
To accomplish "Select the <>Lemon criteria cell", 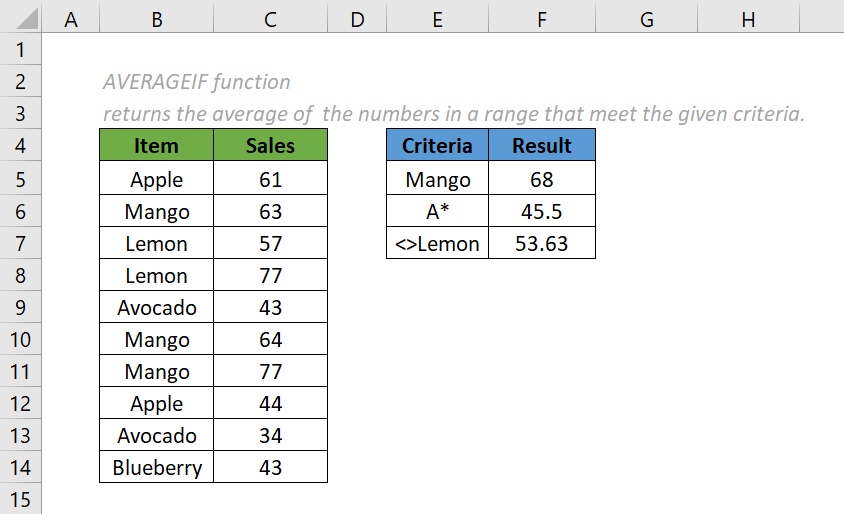I will click(437, 243).
